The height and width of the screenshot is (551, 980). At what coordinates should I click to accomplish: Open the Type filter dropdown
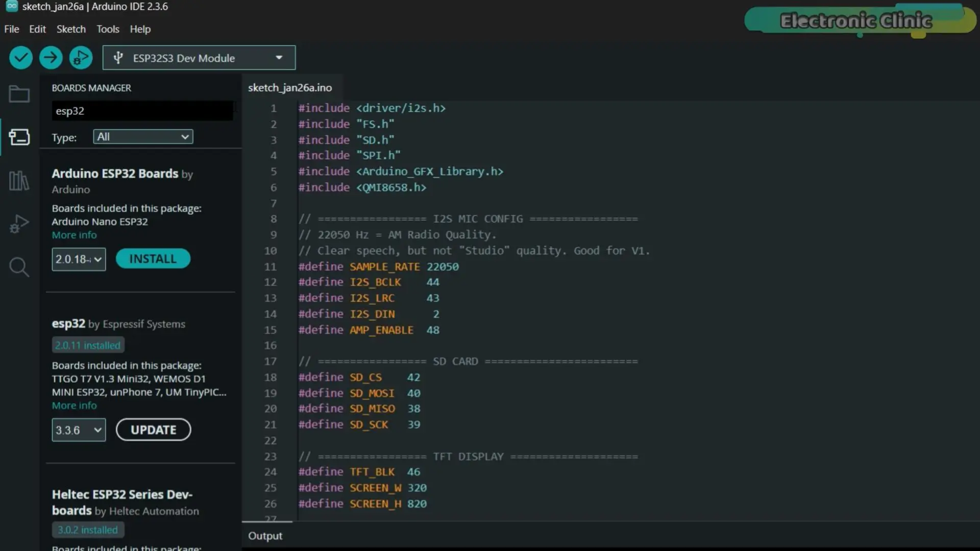[143, 137]
